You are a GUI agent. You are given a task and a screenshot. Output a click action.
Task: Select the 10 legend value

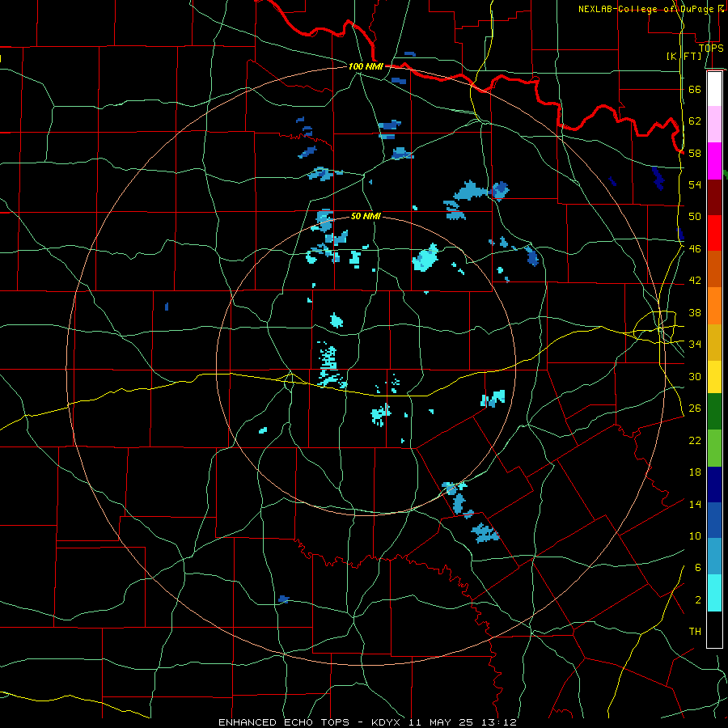[x=695, y=535]
